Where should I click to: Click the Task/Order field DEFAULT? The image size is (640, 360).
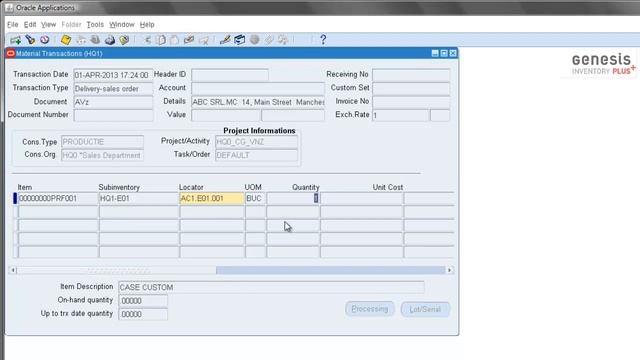(256, 155)
